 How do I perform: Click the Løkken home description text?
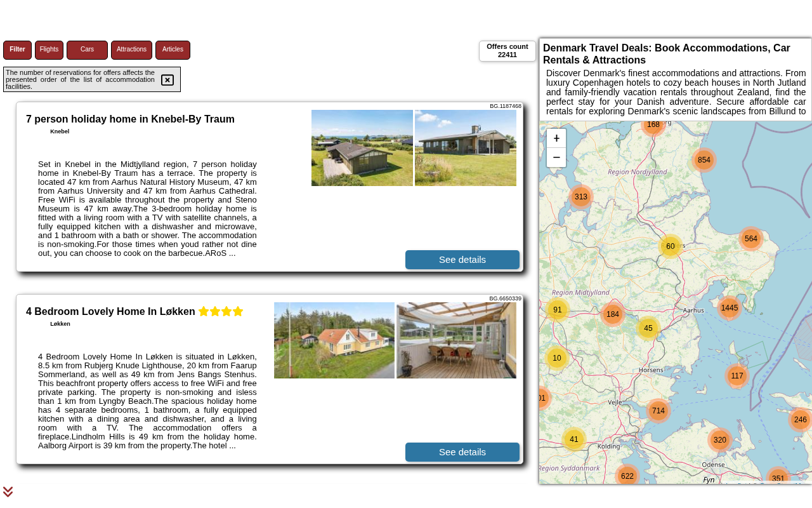click(x=147, y=401)
